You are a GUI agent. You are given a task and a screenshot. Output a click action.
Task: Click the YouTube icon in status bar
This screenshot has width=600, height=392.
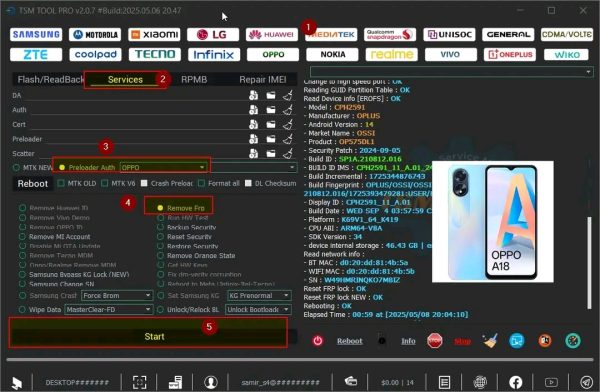(551, 382)
